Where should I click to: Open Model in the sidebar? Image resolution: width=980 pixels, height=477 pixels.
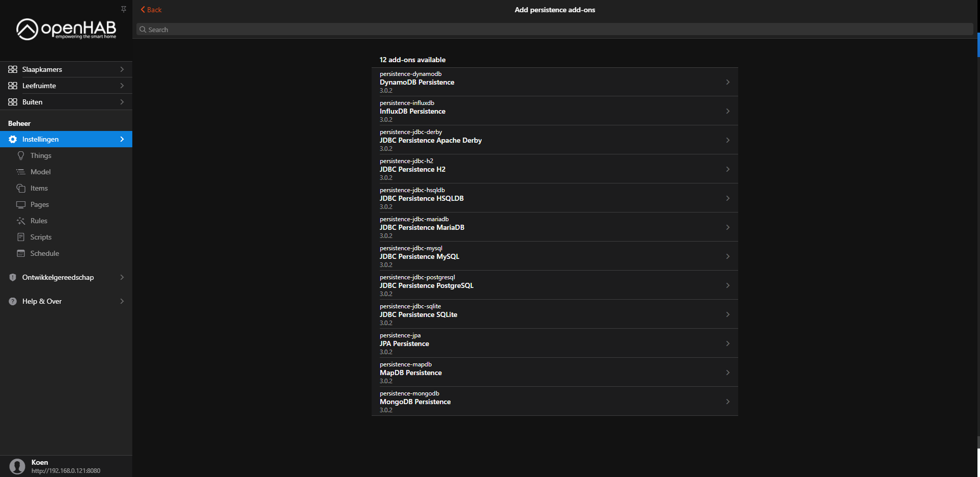[x=66, y=172]
